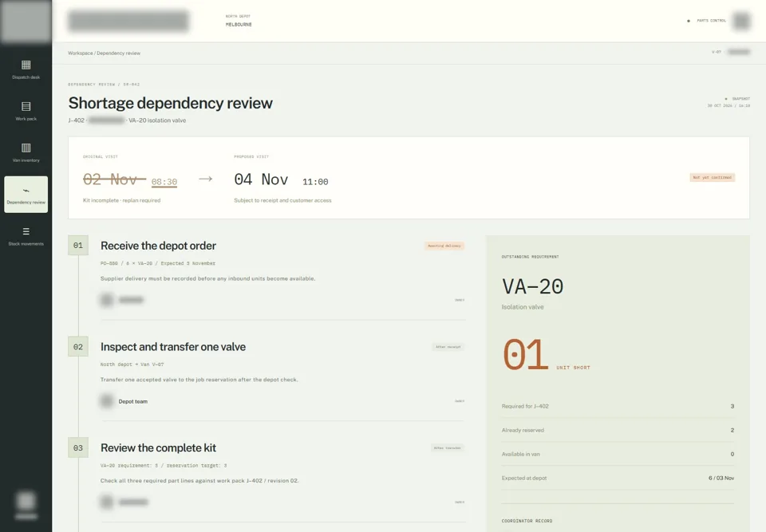This screenshot has width=766, height=532.
Task: Click the 'Depot team' owner label
Action: 133,401
